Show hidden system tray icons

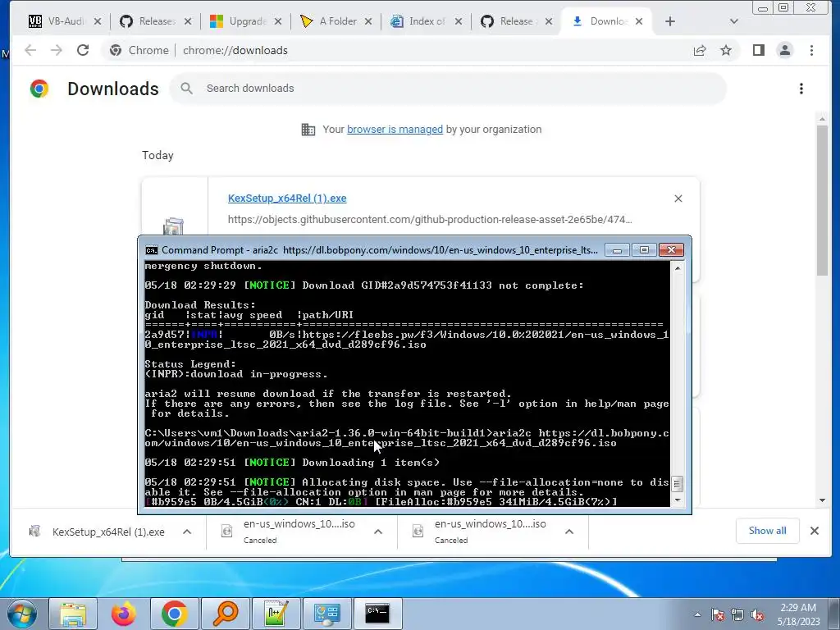[697, 614]
